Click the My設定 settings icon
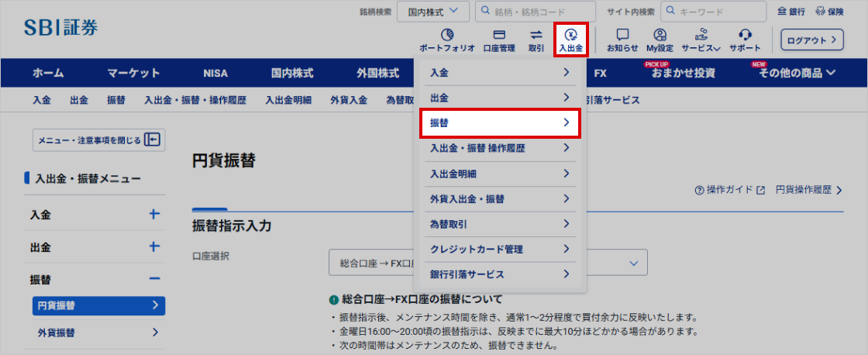This screenshot has height=355, width=868. click(660, 40)
